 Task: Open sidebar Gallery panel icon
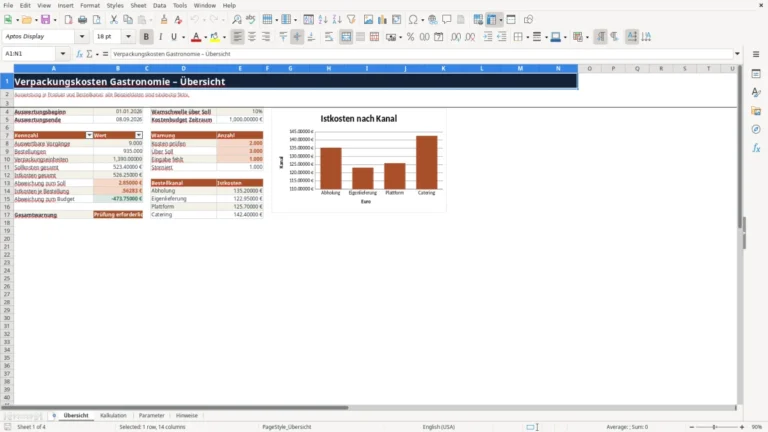coord(756,111)
